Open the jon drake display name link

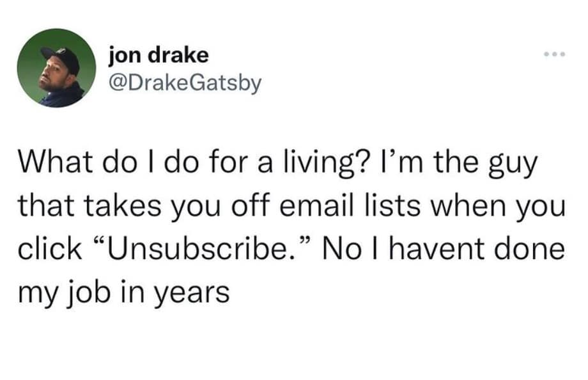coord(159,56)
